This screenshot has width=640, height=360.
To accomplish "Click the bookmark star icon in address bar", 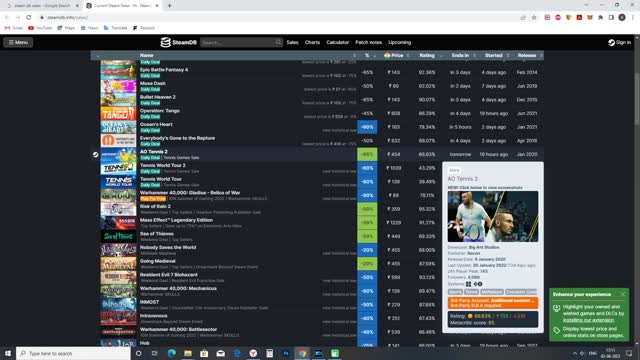I will (x=533, y=18).
